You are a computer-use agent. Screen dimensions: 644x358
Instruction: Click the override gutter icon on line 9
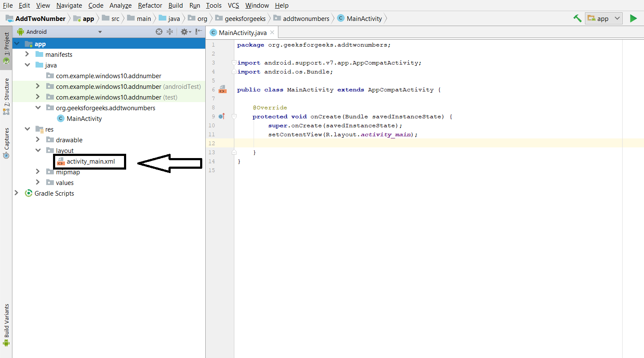[x=222, y=116]
